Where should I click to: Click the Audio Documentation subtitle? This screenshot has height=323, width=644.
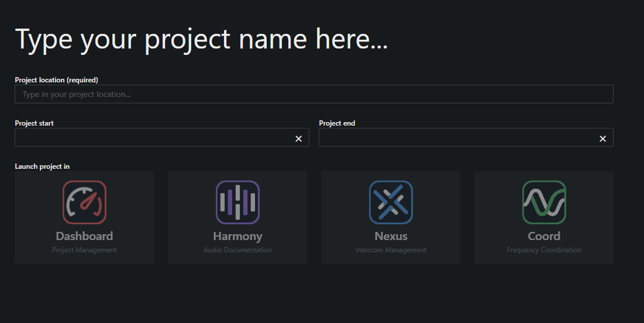pyautogui.click(x=237, y=250)
